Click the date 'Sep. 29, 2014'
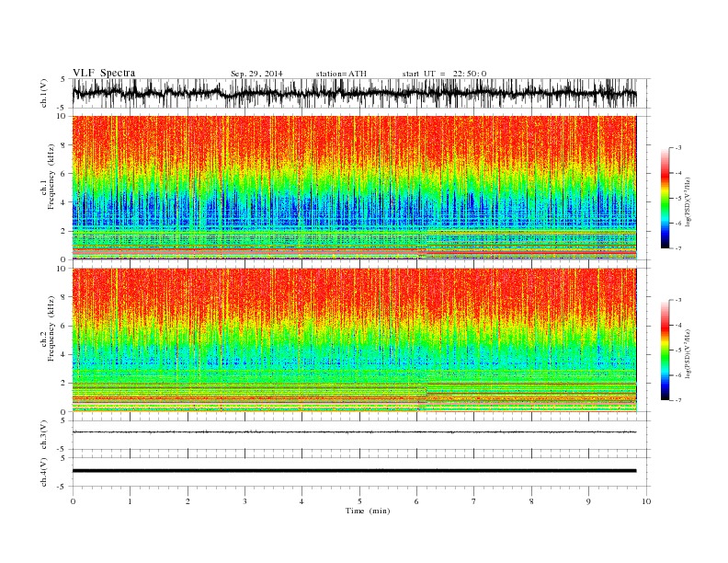The image size is (728, 563). click(256, 74)
